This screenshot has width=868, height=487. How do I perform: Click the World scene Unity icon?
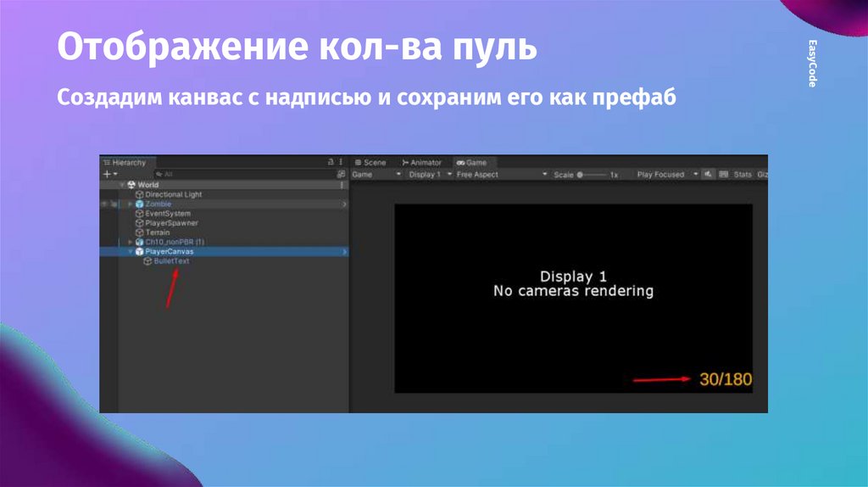[131, 184]
